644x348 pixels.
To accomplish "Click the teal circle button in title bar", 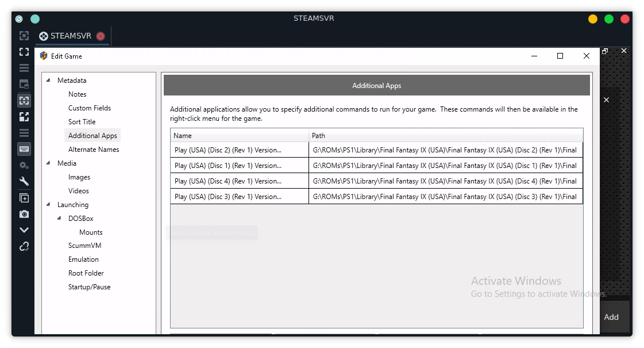I will (x=35, y=18).
